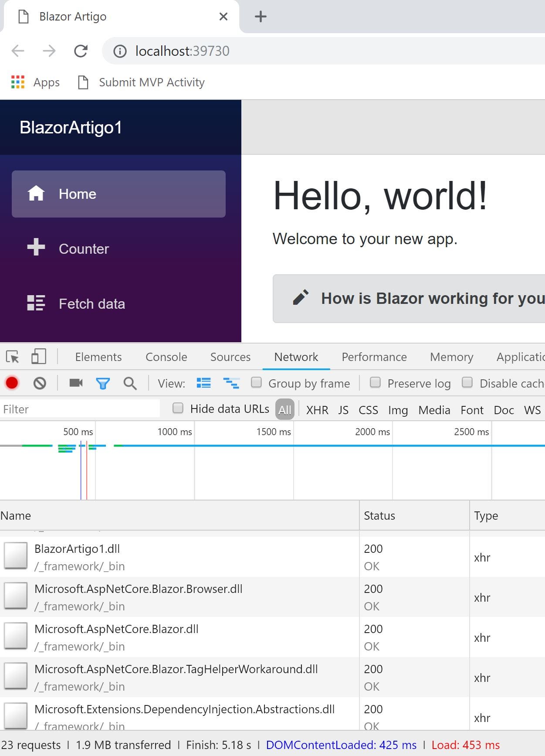Click file icon of BlazorArtigo1.dll row

point(16,555)
